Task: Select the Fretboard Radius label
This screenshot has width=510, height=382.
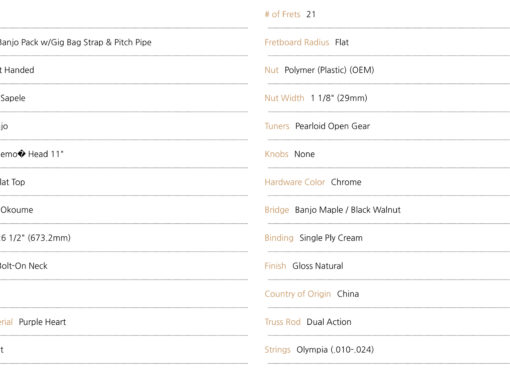Action: [x=297, y=42]
